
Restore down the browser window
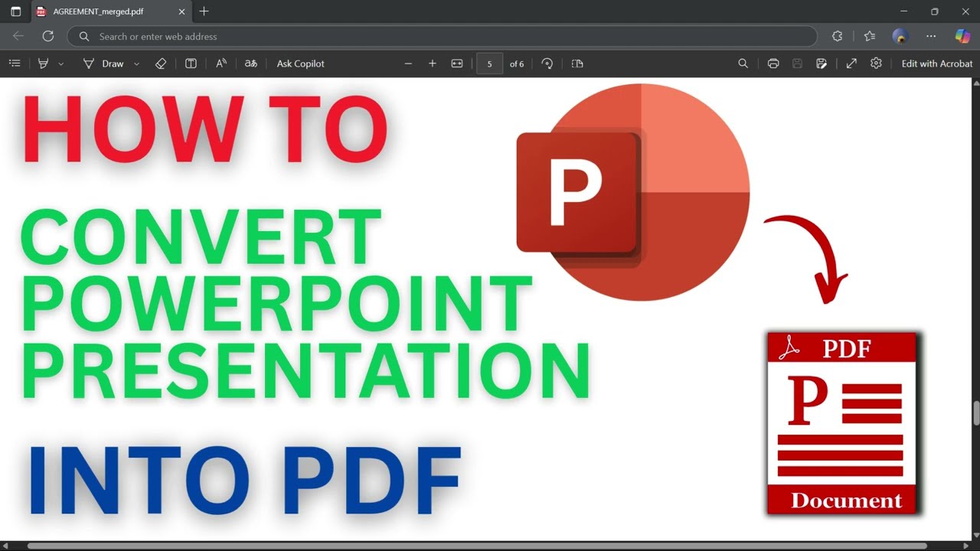tap(934, 11)
